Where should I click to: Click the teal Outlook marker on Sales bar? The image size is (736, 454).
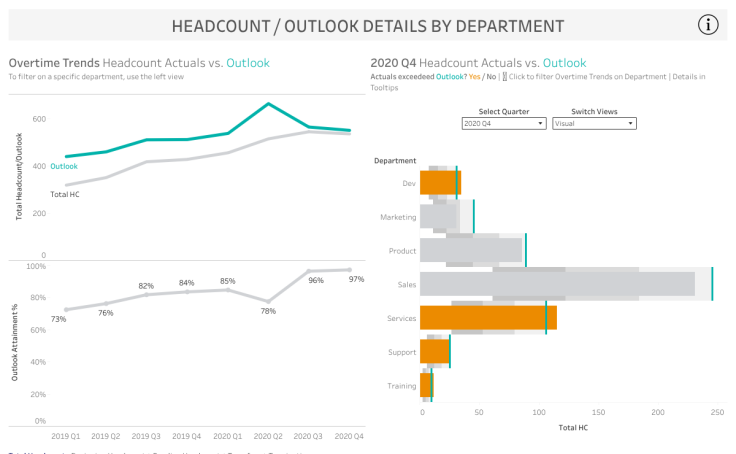pos(712,284)
